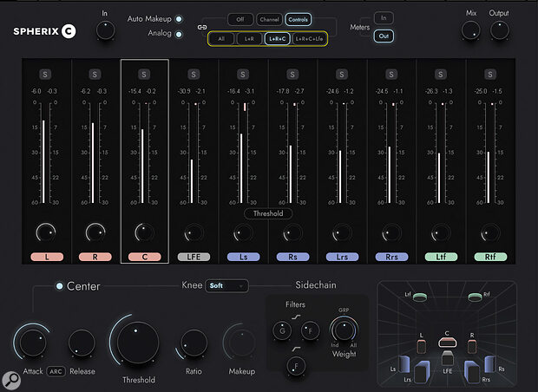Toggle the Center band enable button
This screenshot has height=392, width=538.
click(59, 285)
